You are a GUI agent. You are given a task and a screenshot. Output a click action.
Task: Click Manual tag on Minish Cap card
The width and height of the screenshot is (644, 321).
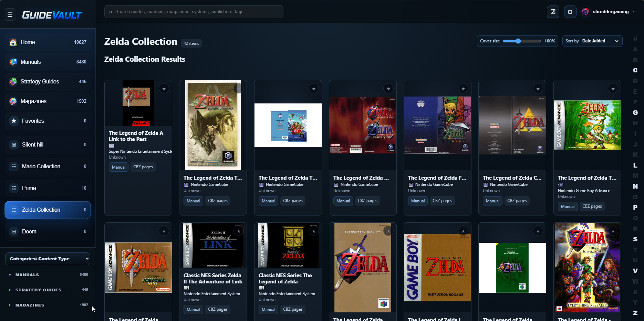point(568,207)
